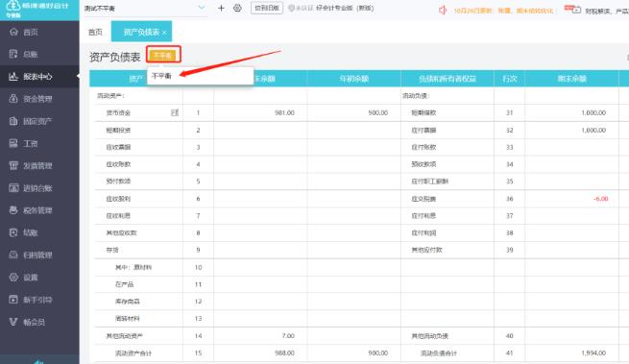The width and height of the screenshot is (629, 364).
Task: Open 新手引导 in the sidebar
Action: 39,300
